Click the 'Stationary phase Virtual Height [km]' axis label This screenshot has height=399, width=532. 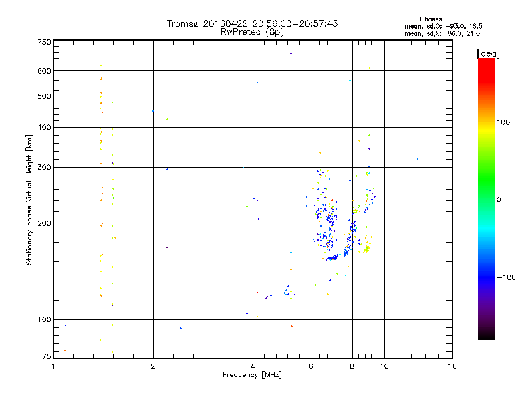tap(29, 199)
